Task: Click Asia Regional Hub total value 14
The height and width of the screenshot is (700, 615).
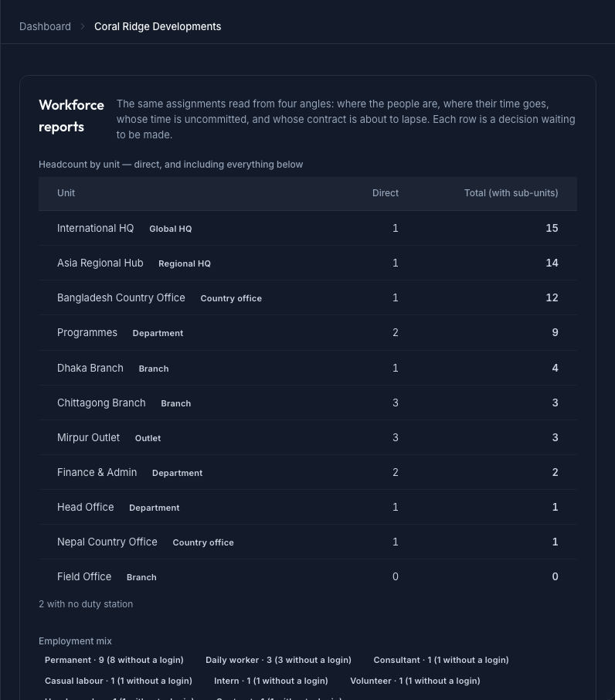Action: [552, 263]
